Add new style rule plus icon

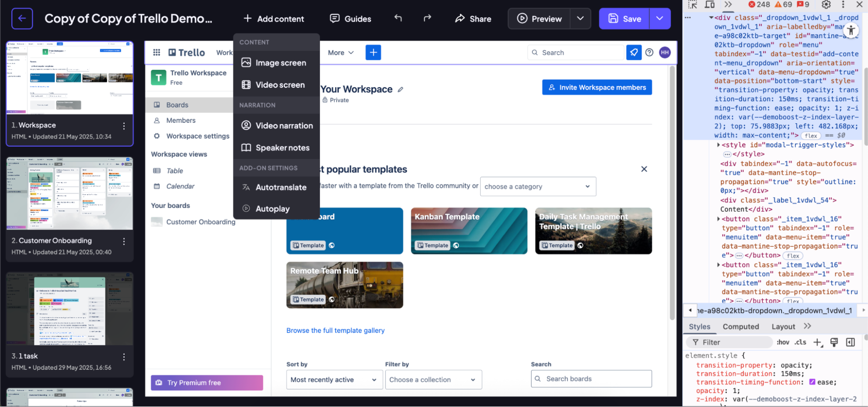click(x=818, y=342)
